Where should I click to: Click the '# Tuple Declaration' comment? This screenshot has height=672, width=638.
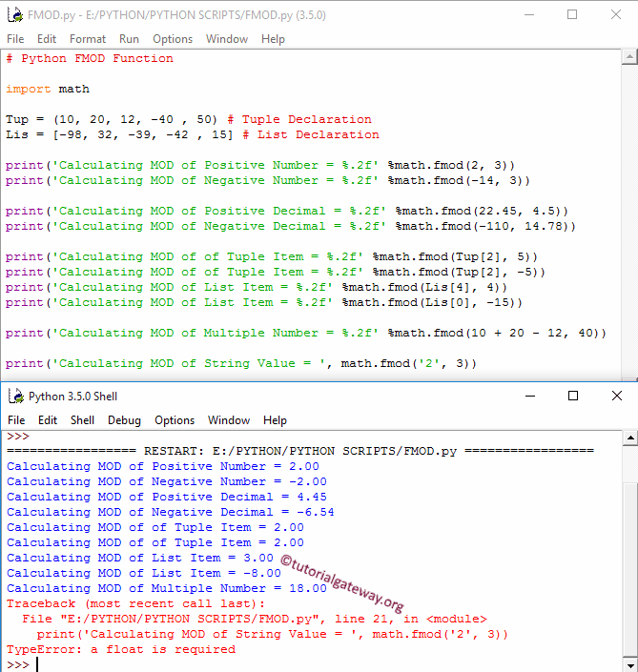(299, 119)
